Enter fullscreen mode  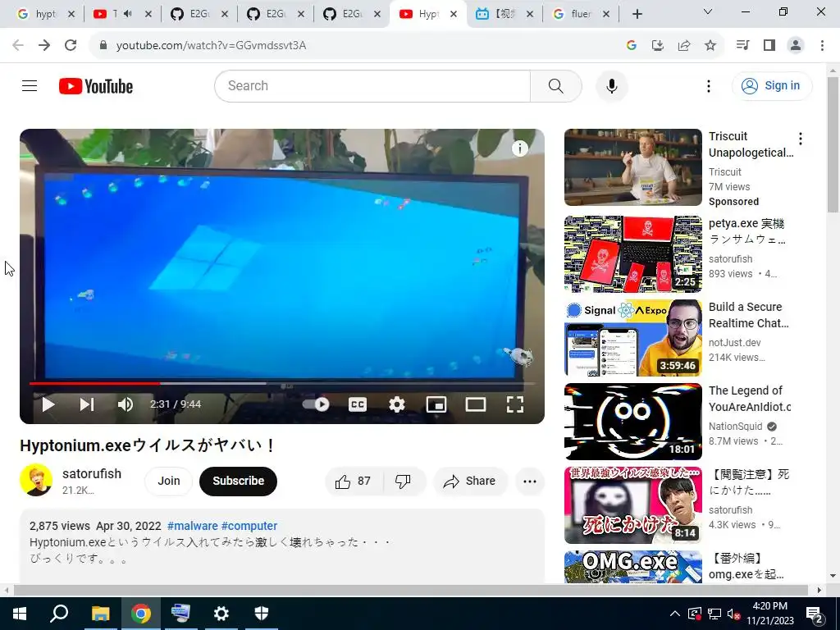tap(515, 404)
